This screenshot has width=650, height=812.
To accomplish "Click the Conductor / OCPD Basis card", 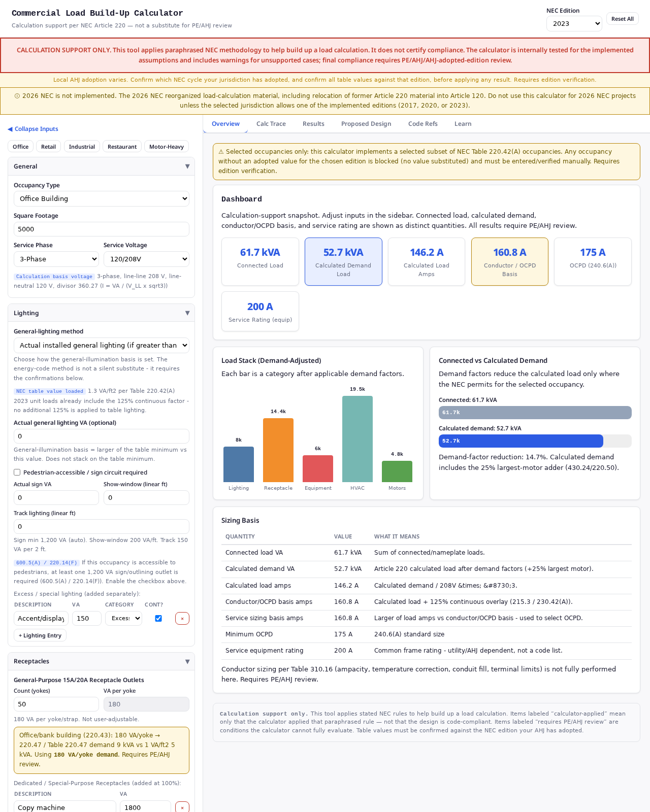I will pos(510,261).
